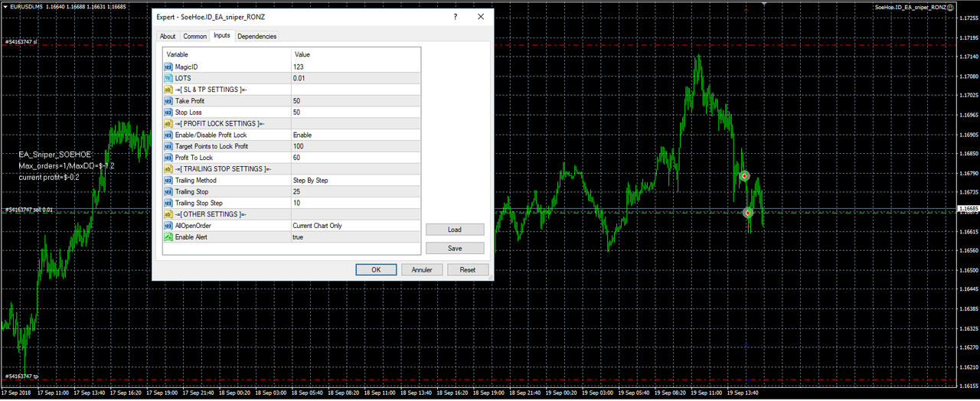Click the string icon beside SL & TP SETTINGS
The width and height of the screenshot is (980, 401).
[168, 90]
